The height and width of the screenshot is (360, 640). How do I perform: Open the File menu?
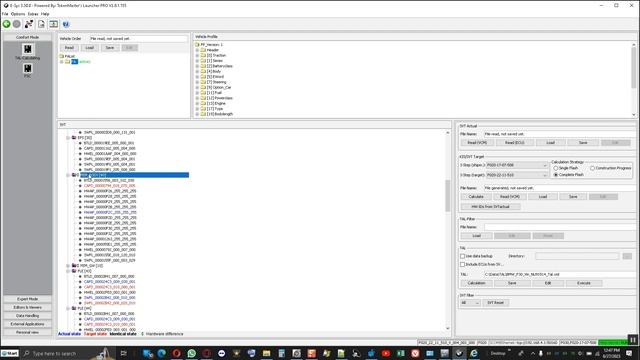5,14
